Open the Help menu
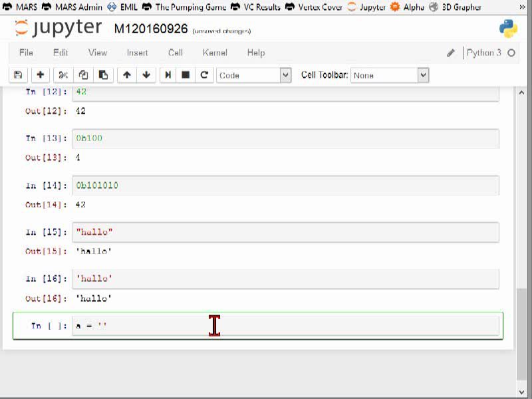532x399 pixels. 256,53
